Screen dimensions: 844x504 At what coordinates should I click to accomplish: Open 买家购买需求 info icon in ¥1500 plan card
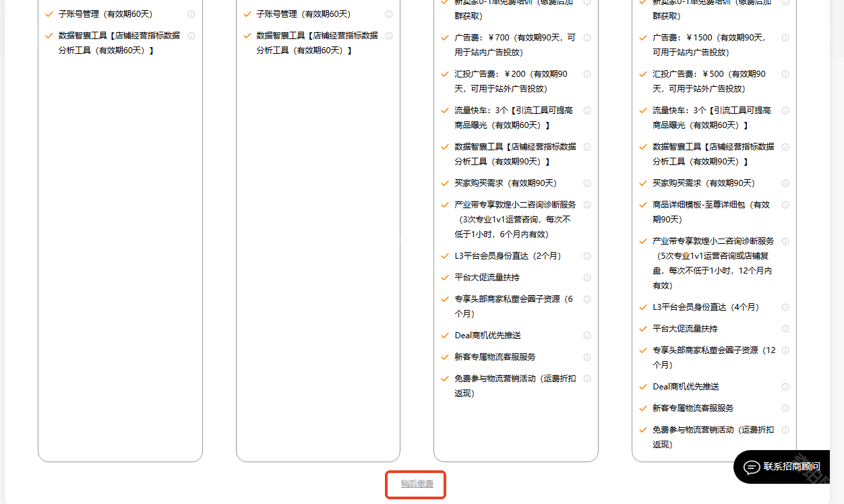click(x=785, y=183)
